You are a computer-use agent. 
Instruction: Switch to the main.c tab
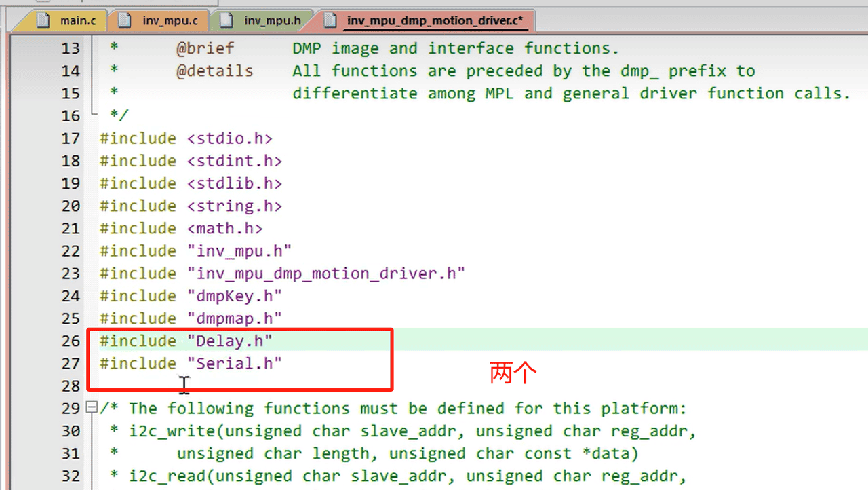tap(66, 20)
